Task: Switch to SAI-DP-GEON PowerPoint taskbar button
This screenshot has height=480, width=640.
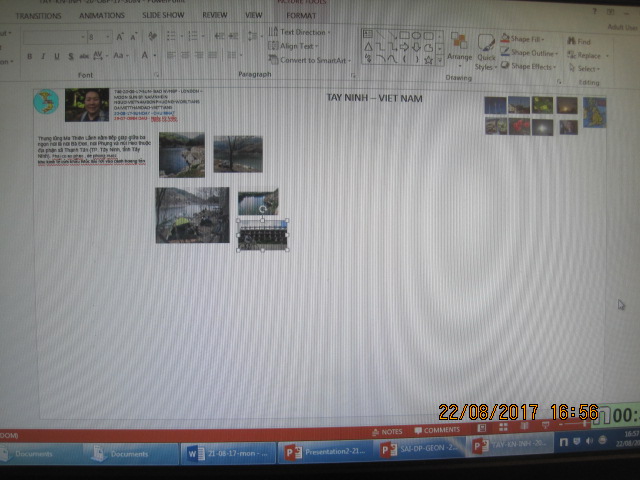Action: point(420,449)
